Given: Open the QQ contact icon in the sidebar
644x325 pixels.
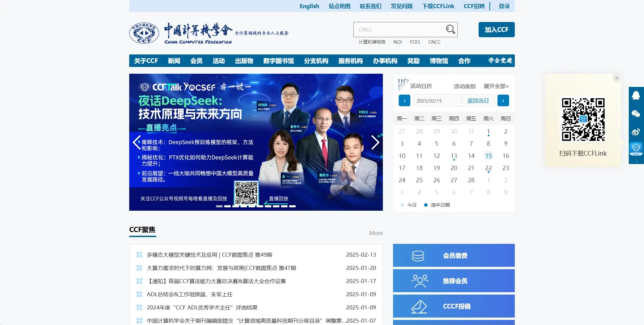Looking at the screenshot, I should click(636, 96).
